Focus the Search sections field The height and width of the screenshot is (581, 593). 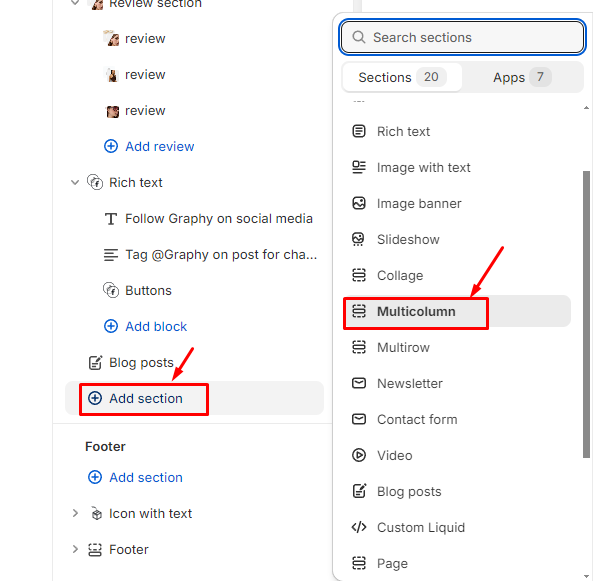tap(462, 37)
